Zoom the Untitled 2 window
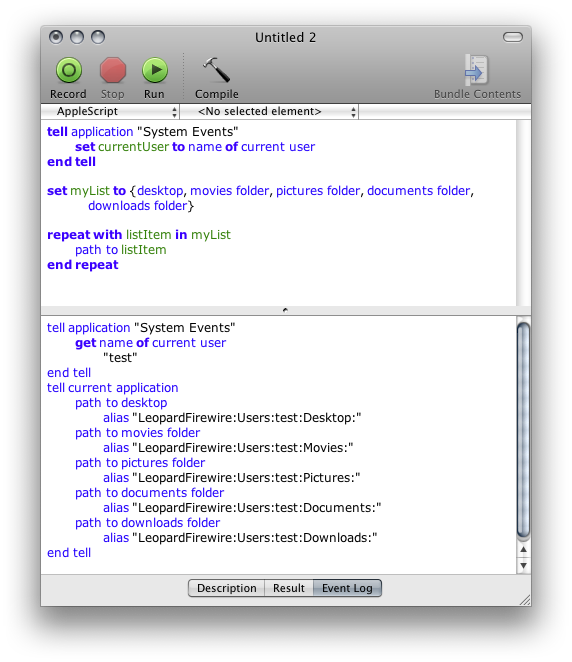 (98, 37)
